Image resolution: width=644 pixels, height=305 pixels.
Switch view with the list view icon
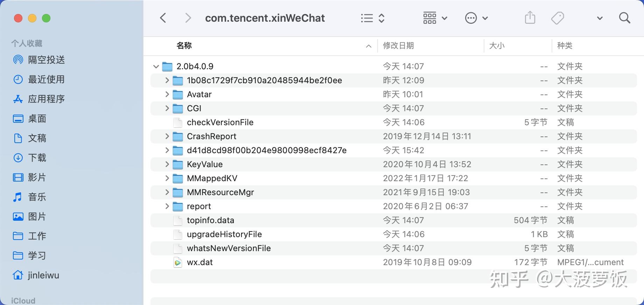(372, 18)
